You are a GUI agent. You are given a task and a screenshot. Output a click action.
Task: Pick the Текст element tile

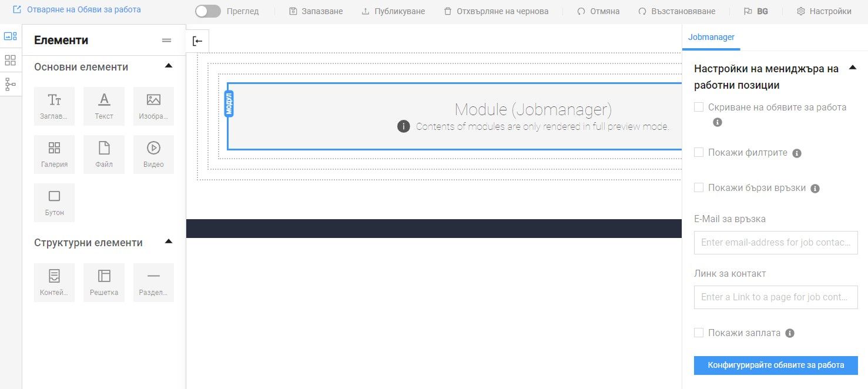coord(104,106)
